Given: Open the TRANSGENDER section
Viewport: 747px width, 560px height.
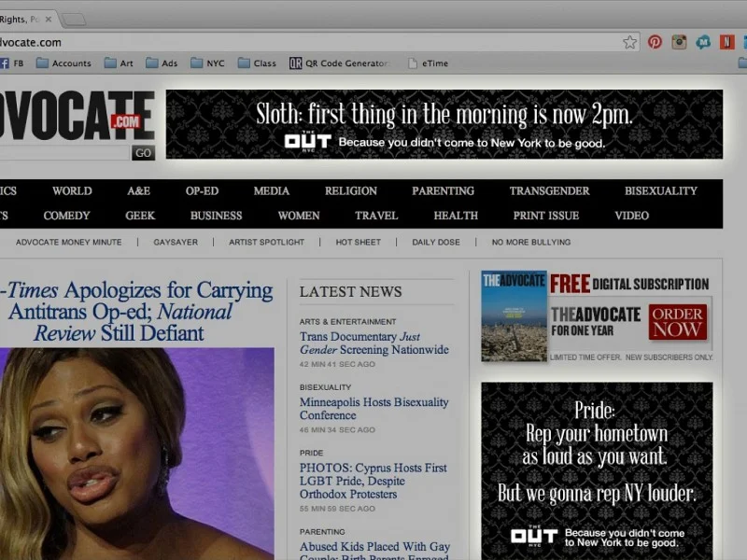Looking at the screenshot, I should click(549, 191).
